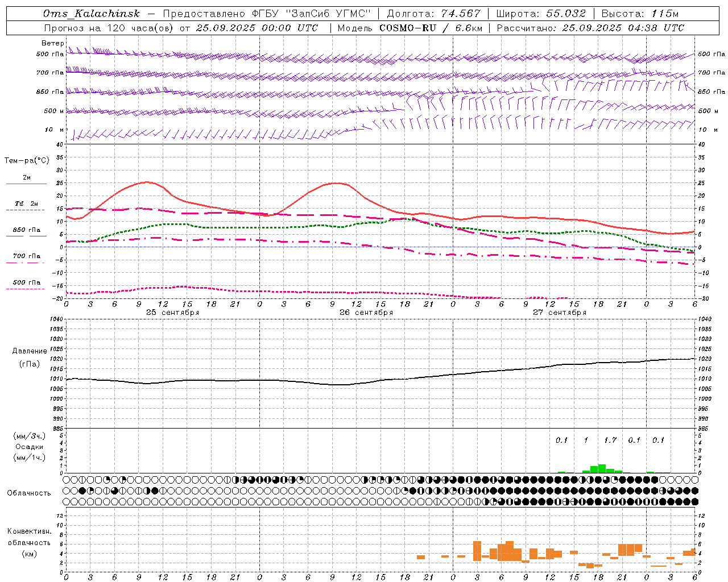This screenshot has width=728, height=582.
Task: Click the Тем-ра(°C) temperature panel label
Action: tap(27, 161)
